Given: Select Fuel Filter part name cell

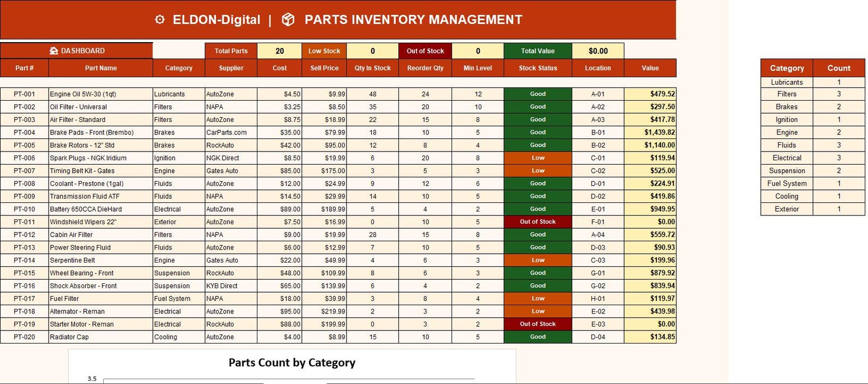Looking at the screenshot, I should (101, 299).
